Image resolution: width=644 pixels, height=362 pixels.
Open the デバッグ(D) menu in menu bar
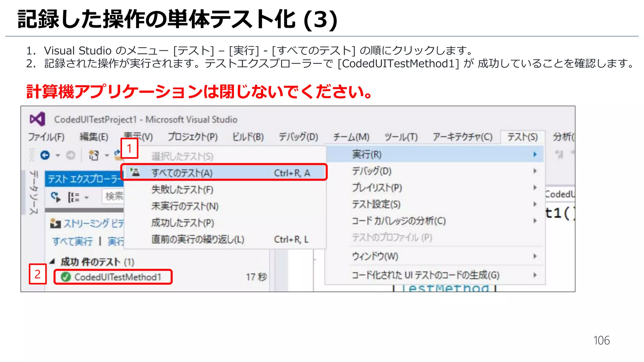coord(298,137)
